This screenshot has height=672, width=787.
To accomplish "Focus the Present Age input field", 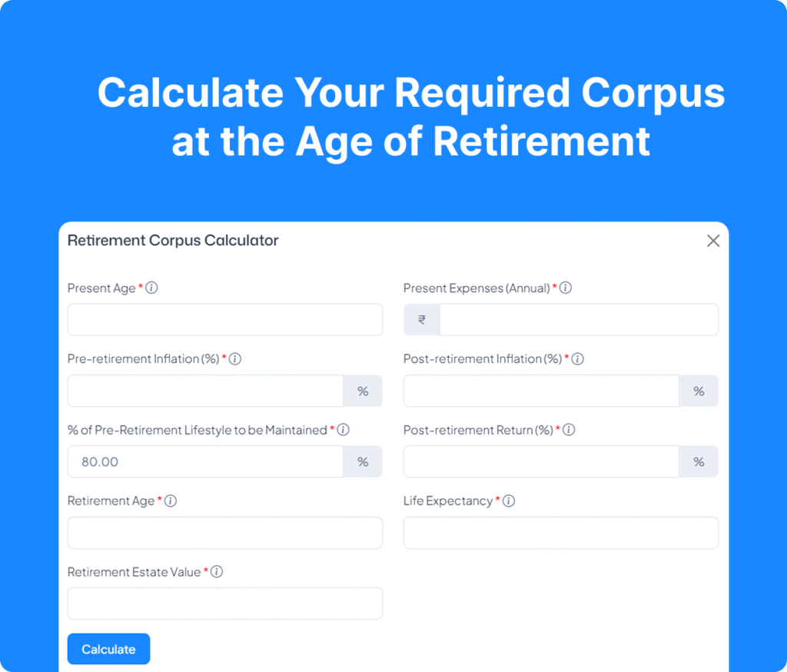I will [224, 320].
